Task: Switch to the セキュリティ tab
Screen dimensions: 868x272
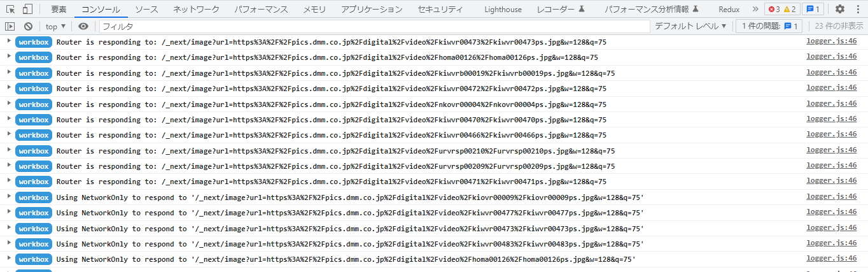Action: pos(440,10)
